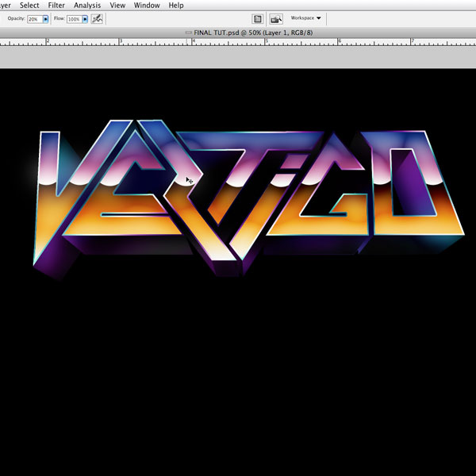Toggle the Airbrush mode icon
The height and width of the screenshot is (476, 476).
pos(97,19)
